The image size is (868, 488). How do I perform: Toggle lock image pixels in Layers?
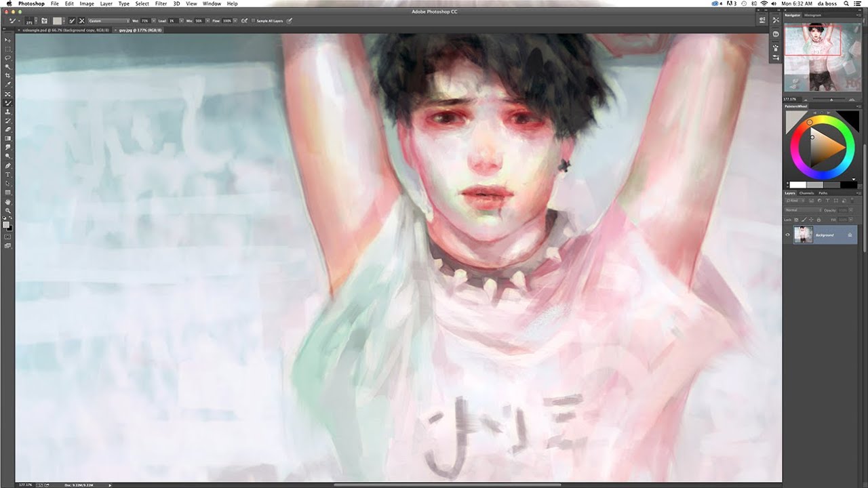point(804,220)
